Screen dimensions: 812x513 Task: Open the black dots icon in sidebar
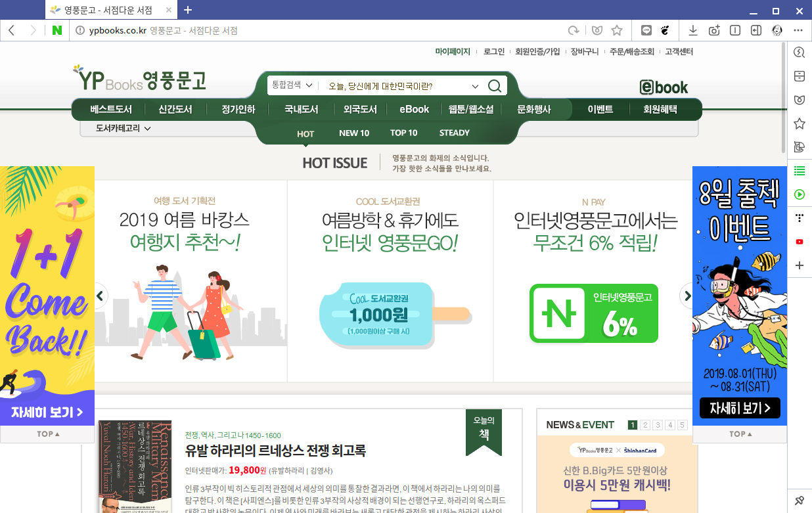click(x=800, y=218)
